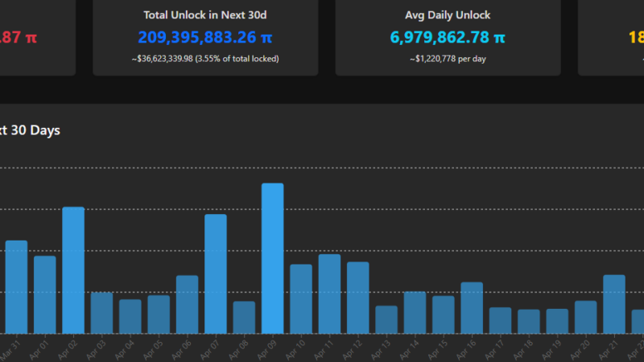Image resolution: width=644 pixels, height=362 pixels.
Task: Select the Apr 14 bar
Action: pos(415,312)
